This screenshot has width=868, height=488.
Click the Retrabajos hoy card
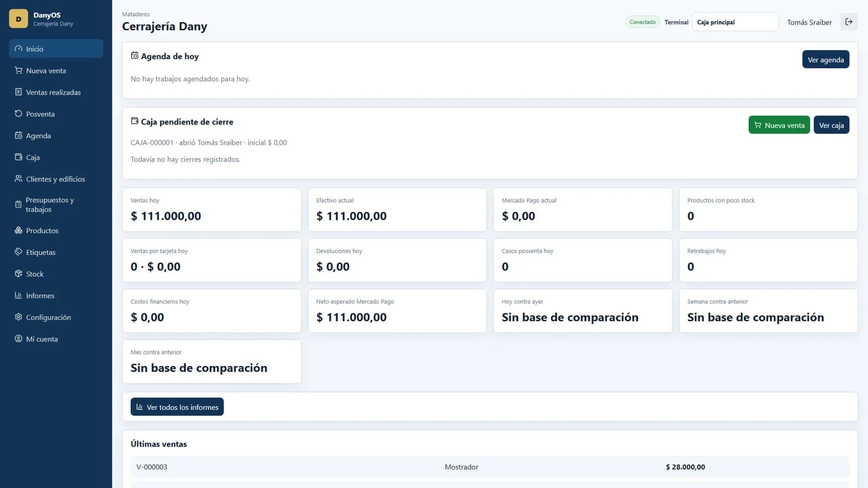[x=768, y=260]
